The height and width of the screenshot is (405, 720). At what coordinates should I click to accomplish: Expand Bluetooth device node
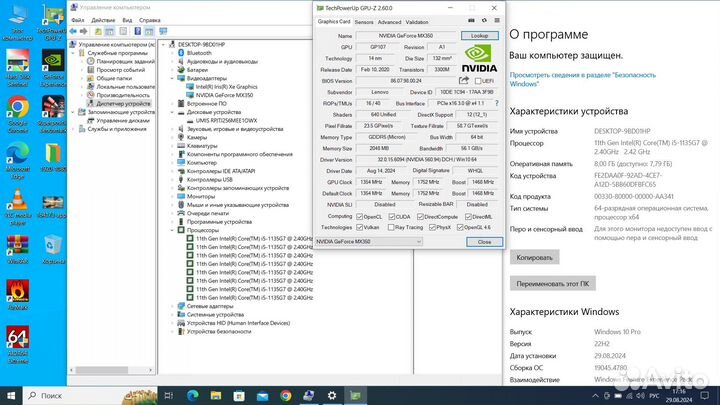[173, 53]
